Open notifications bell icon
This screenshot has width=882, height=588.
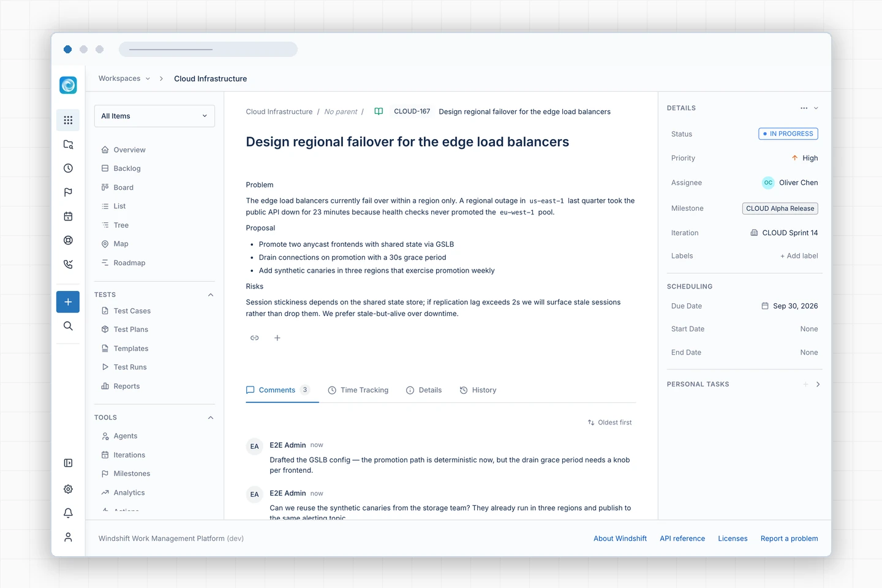[68, 513]
